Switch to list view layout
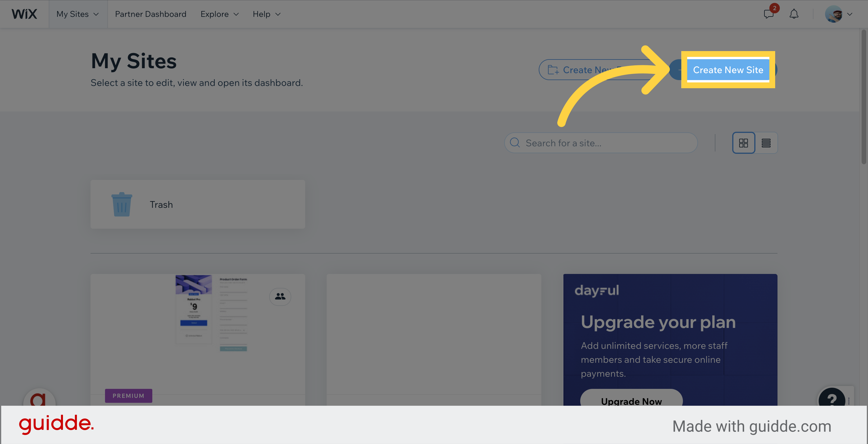The image size is (868, 444). pyautogui.click(x=766, y=143)
